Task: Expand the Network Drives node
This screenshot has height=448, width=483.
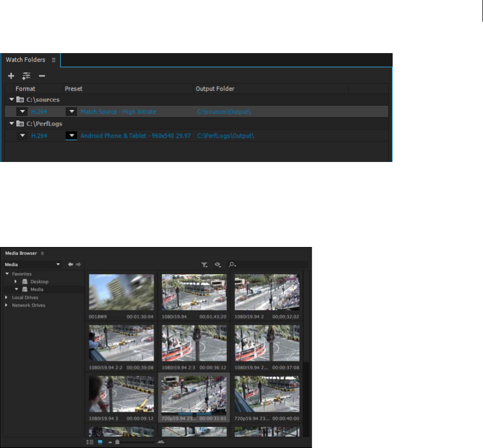Action: 6,305
